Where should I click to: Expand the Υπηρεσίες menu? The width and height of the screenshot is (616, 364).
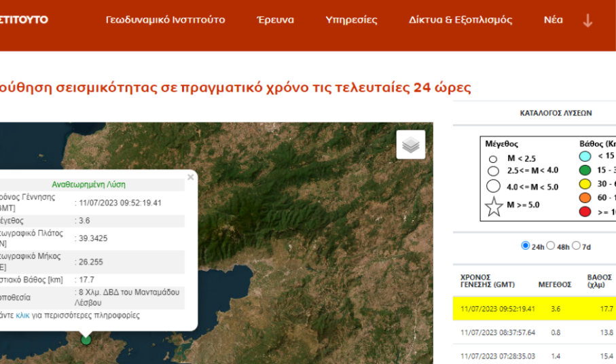351,20
